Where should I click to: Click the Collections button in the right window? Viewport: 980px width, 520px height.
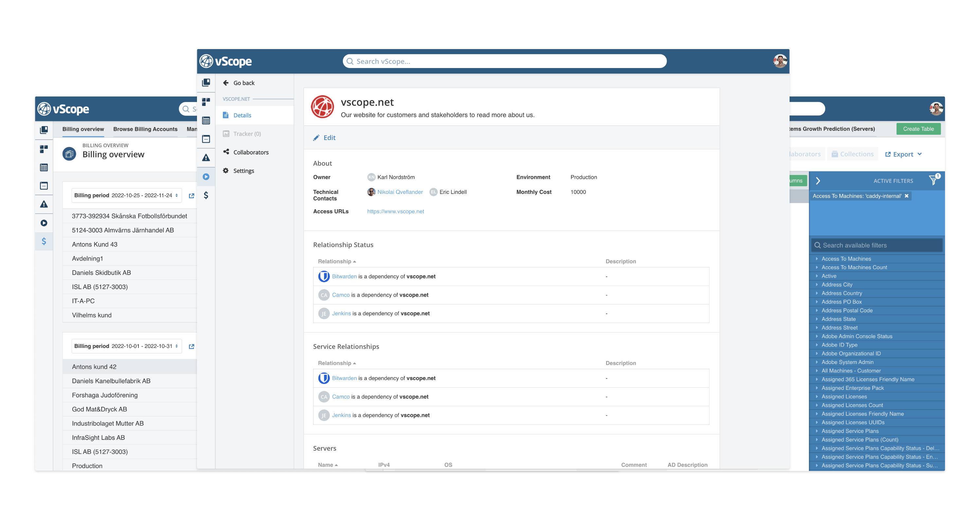(852, 154)
